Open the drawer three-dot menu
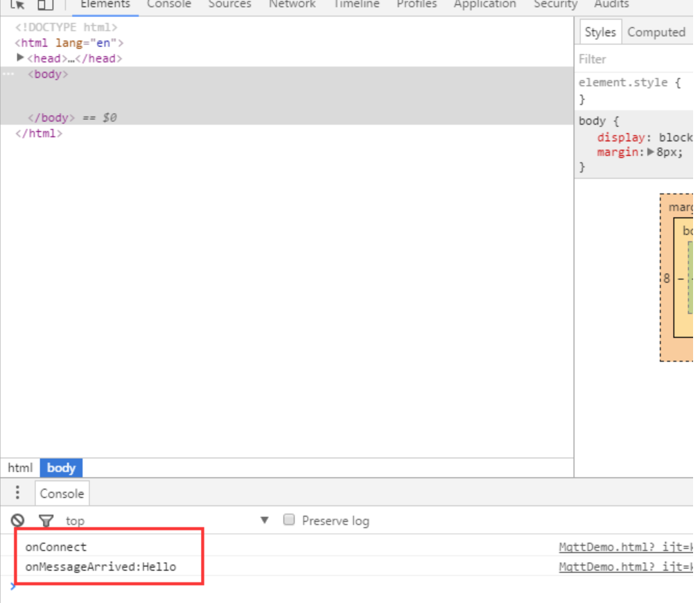This screenshot has width=700, height=603. pos(18,493)
